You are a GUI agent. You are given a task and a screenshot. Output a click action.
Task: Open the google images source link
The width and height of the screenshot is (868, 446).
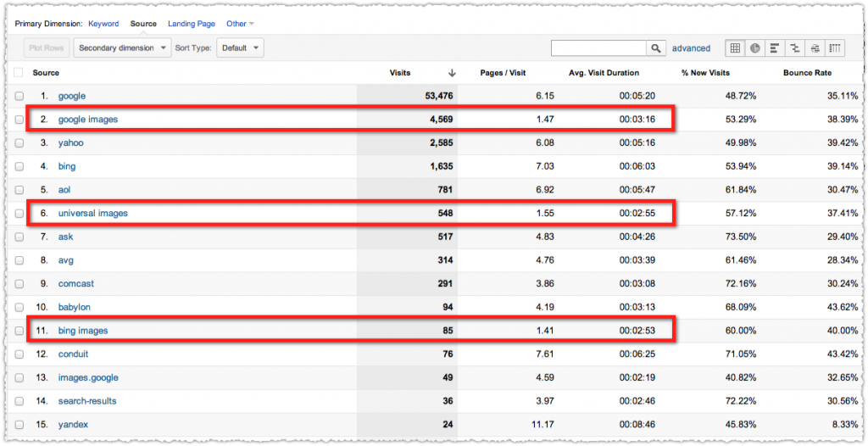click(88, 119)
